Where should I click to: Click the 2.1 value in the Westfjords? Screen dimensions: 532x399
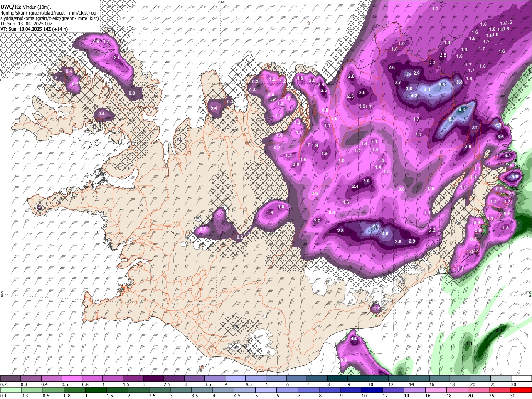click(116, 58)
